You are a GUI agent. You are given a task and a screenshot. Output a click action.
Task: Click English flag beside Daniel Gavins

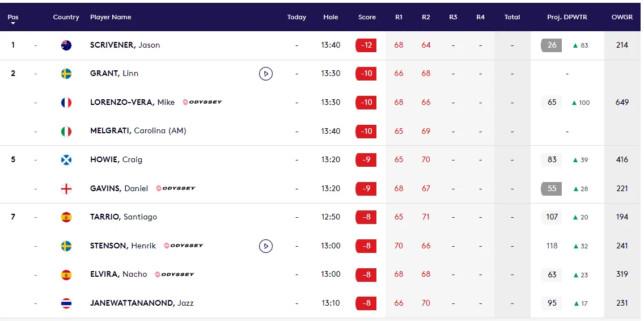tap(66, 189)
